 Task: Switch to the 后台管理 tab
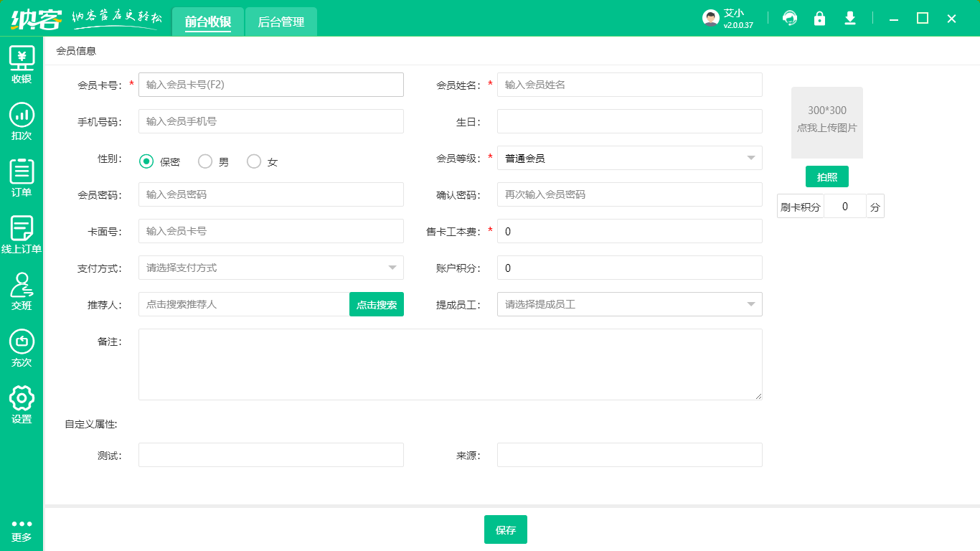(281, 22)
